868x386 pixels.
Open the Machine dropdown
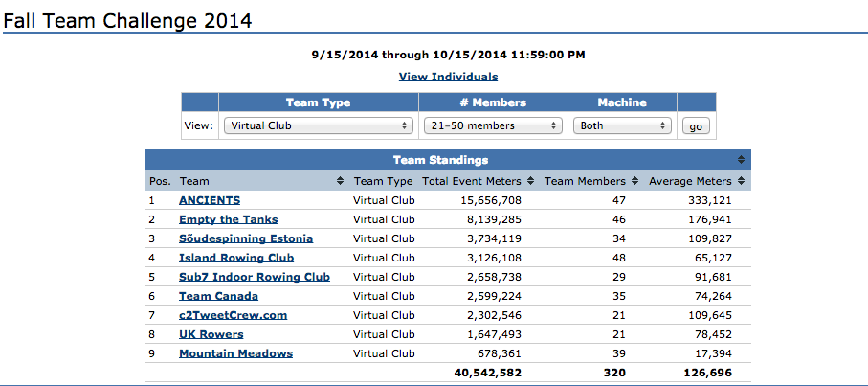tap(622, 125)
